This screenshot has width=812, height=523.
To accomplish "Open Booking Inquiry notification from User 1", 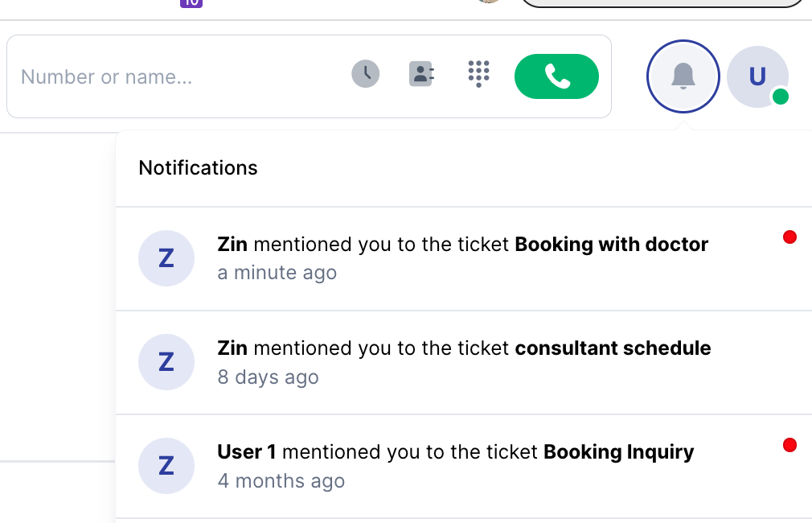I will [455, 452].
